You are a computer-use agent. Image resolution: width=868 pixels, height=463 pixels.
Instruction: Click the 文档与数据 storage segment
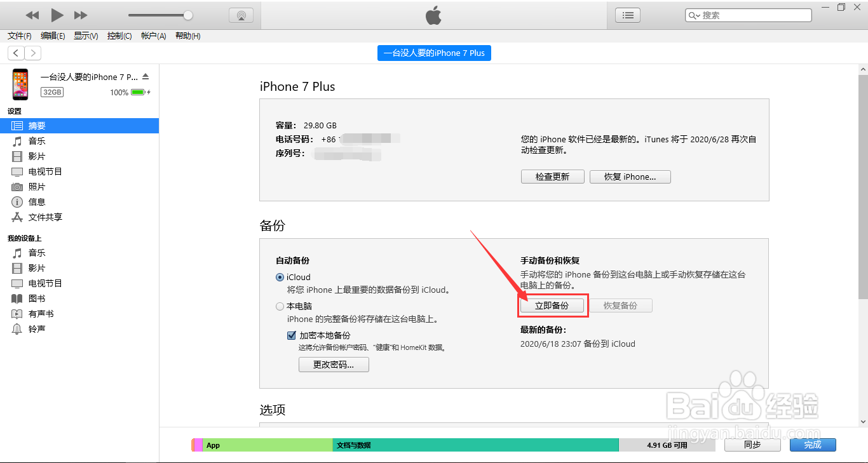(475, 445)
